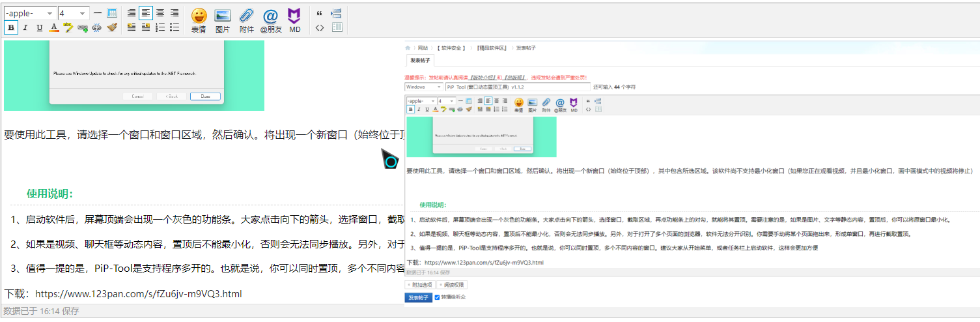This screenshot has width=980, height=322.
Task: Open the Windows category dropdown
Action: [x=423, y=87]
